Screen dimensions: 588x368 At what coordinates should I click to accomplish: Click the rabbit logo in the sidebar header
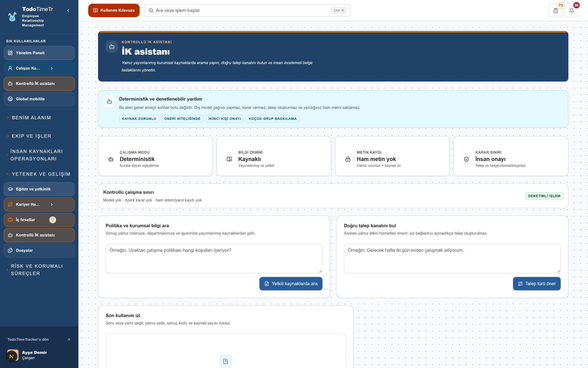12,17
